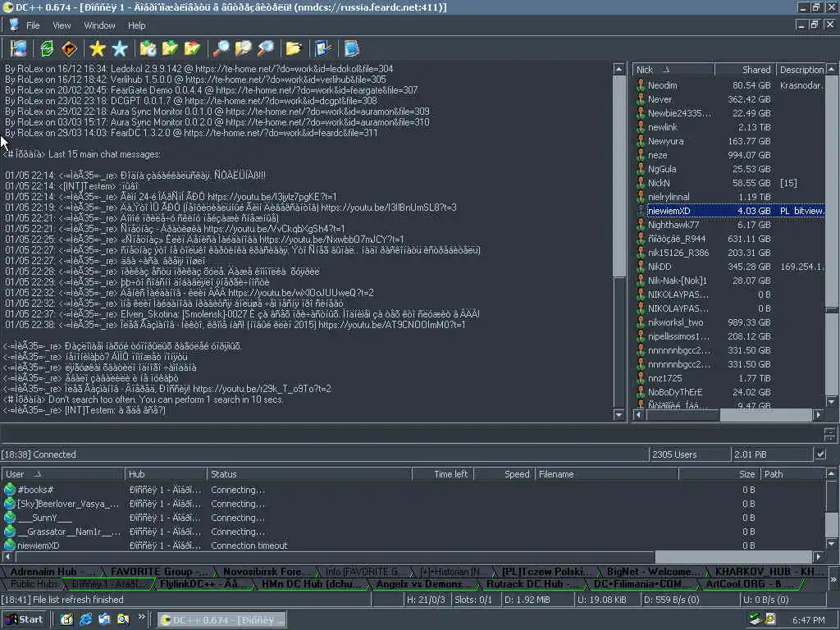Viewport: 840px width, 630px height.
Task: Sort transfers by Speed column header
Action: pos(504,474)
